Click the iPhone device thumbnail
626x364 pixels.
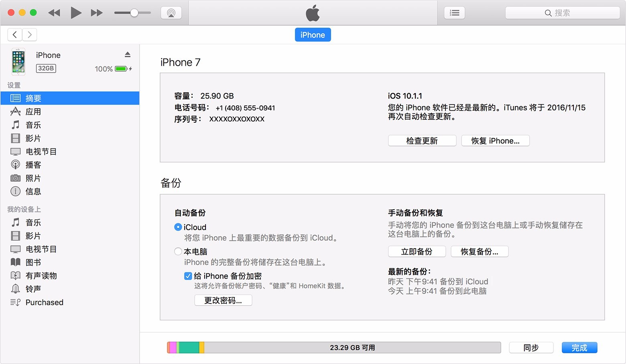pyautogui.click(x=18, y=62)
